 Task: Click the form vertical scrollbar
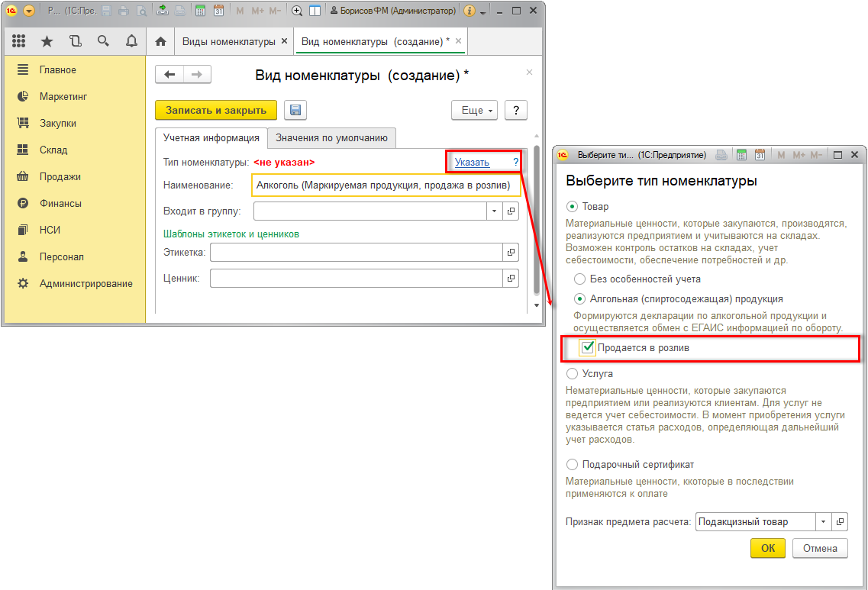click(x=537, y=219)
